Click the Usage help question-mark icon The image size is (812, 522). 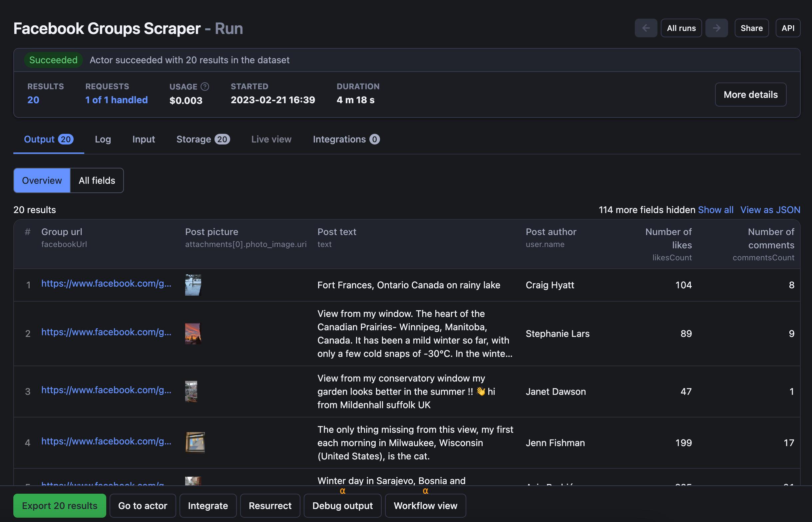click(x=205, y=87)
